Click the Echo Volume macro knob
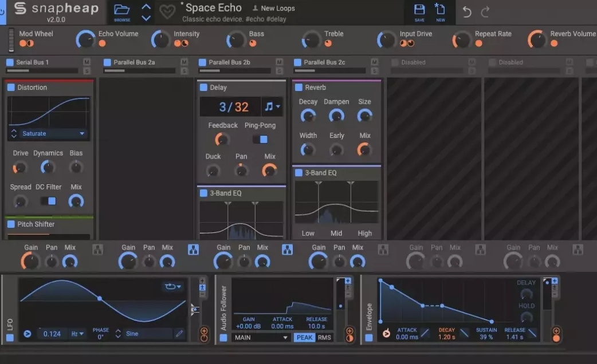This screenshot has height=364, width=597. pyautogui.click(x=85, y=39)
